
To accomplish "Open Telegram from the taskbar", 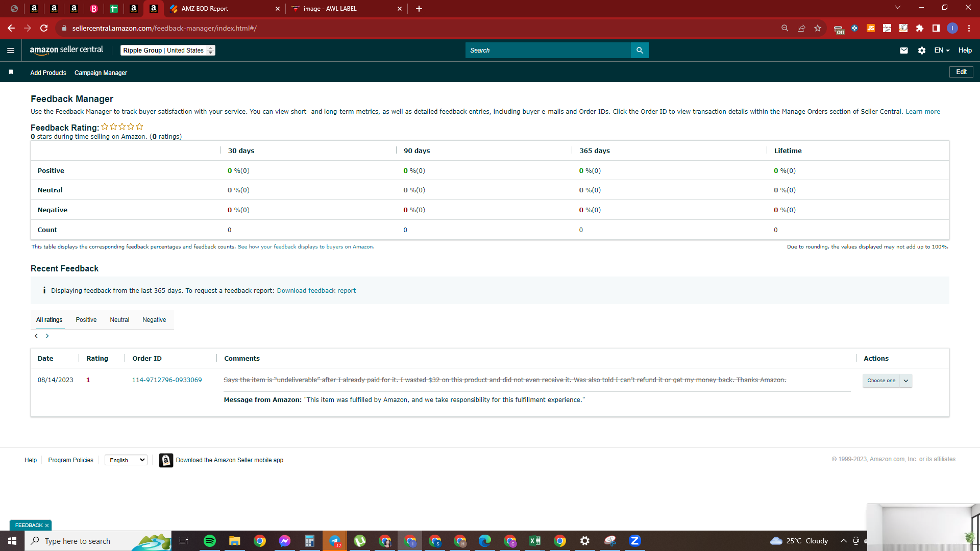I will coord(335,541).
